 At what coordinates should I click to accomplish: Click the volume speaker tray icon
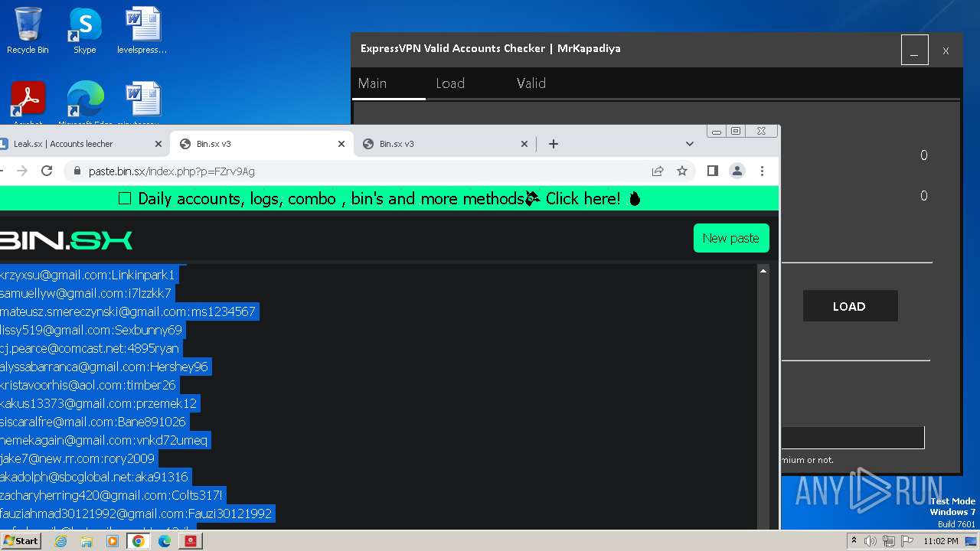pos(871,541)
